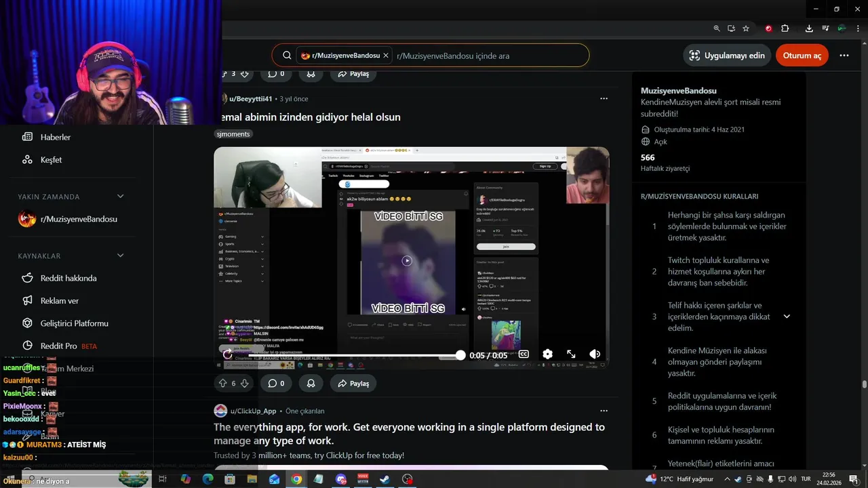Screen dimensions: 868x488
Task: Enter video fullscreen mode
Action: pyautogui.click(x=571, y=354)
